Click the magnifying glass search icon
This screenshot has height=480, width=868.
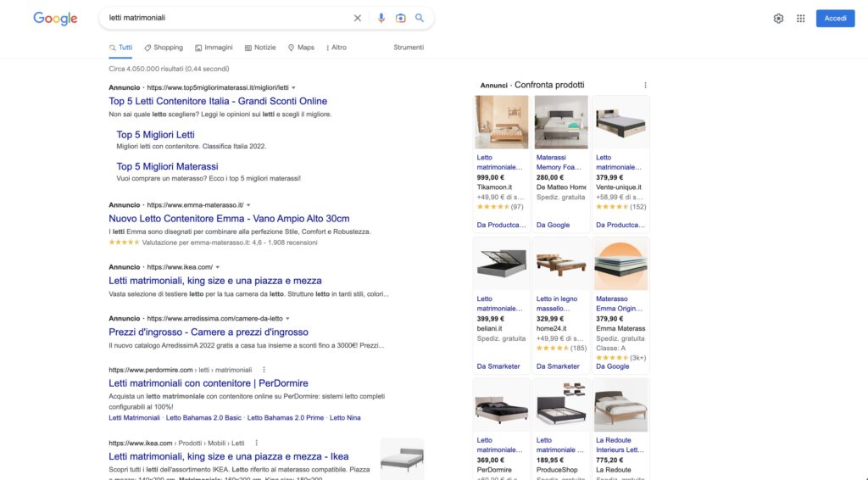[x=420, y=19]
